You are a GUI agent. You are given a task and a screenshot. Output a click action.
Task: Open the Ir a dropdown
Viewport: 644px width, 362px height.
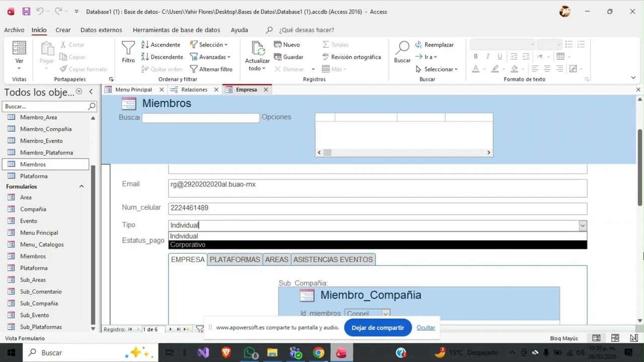point(426,57)
